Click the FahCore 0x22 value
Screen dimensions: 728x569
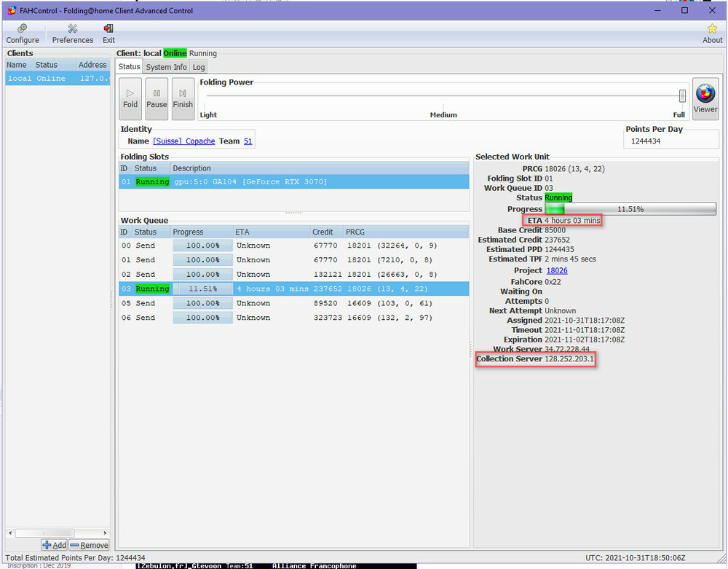coord(553,281)
